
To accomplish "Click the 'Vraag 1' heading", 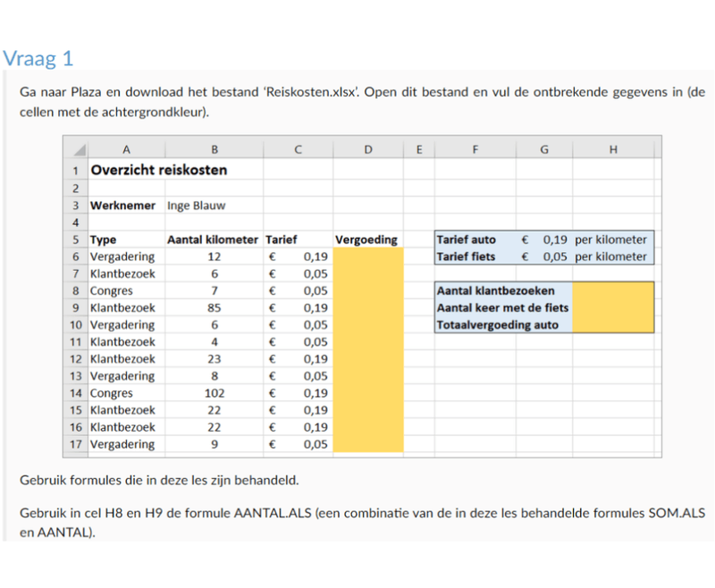I will click(38, 58).
